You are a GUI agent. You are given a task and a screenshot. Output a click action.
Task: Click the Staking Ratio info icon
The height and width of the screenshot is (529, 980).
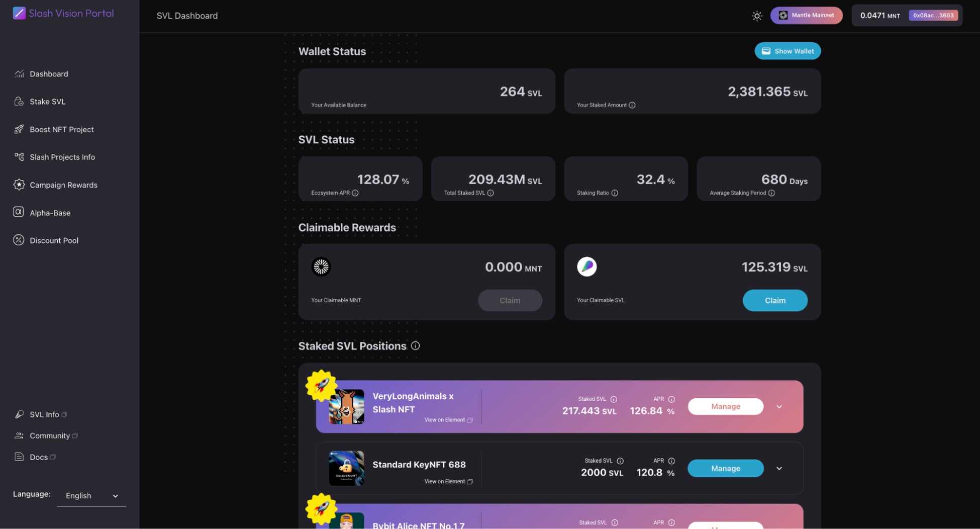[x=615, y=193]
